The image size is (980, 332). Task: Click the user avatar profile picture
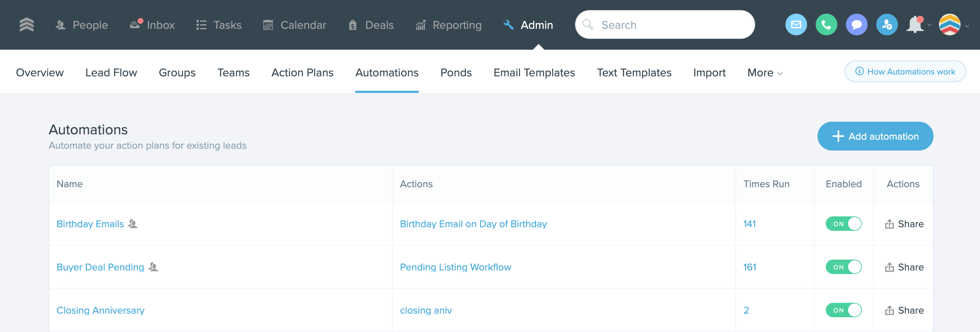(x=950, y=25)
